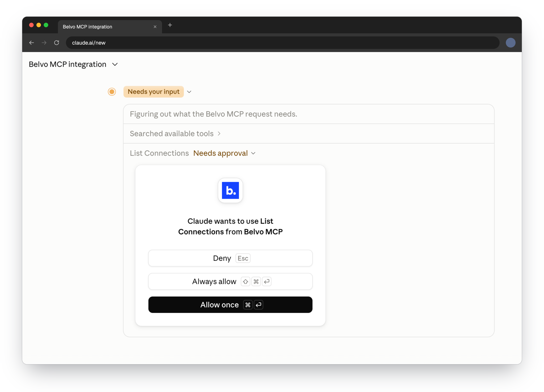Open the user profile avatar
This screenshot has width=544, height=392.
[510, 43]
